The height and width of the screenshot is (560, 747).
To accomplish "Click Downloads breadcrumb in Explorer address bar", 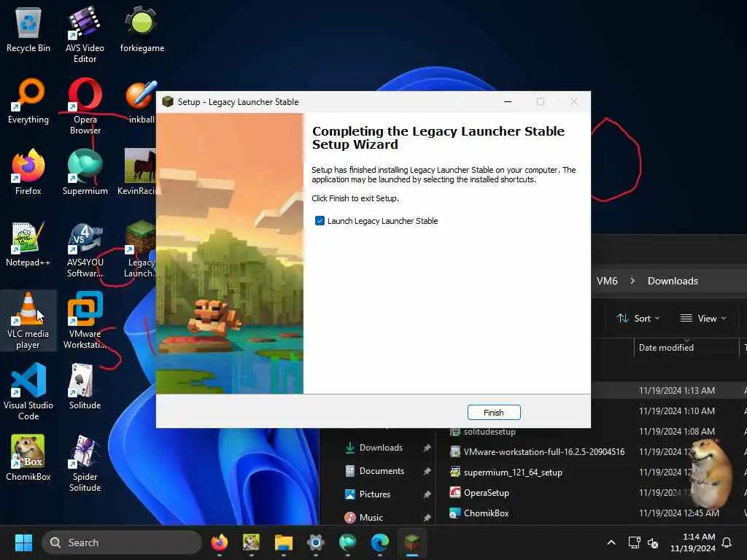I will tap(673, 281).
